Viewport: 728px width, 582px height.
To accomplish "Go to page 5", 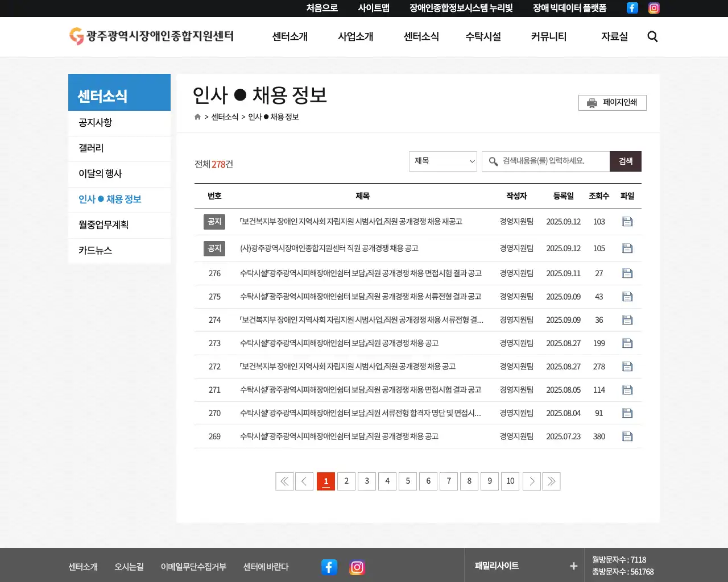I will tap(408, 481).
